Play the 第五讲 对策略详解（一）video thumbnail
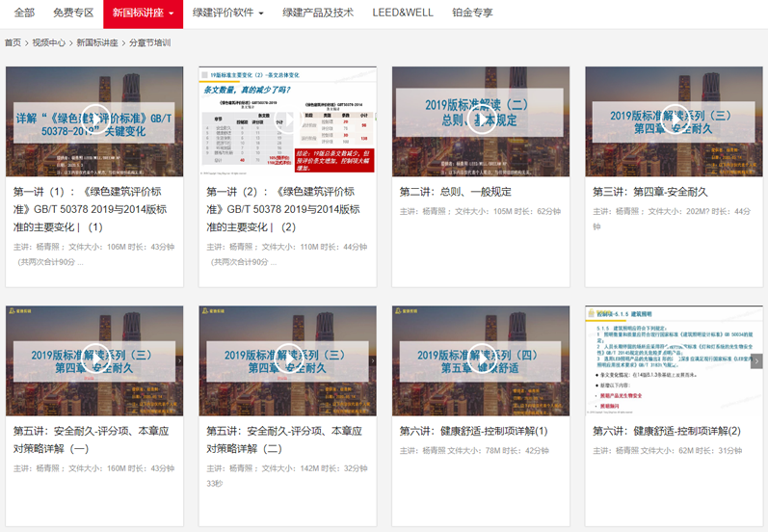 click(x=94, y=357)
